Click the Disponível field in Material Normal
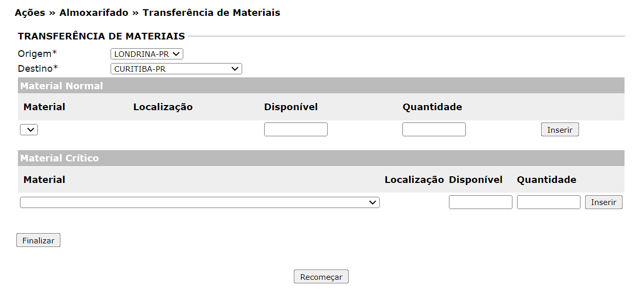This screenshot has height=289, width=644. (x=295, y=130)
